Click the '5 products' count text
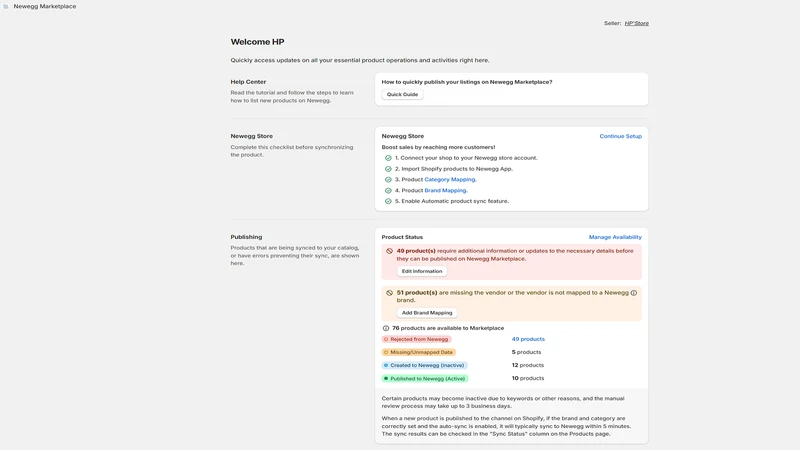Screen dimensions: 800x450 point(527,352)
